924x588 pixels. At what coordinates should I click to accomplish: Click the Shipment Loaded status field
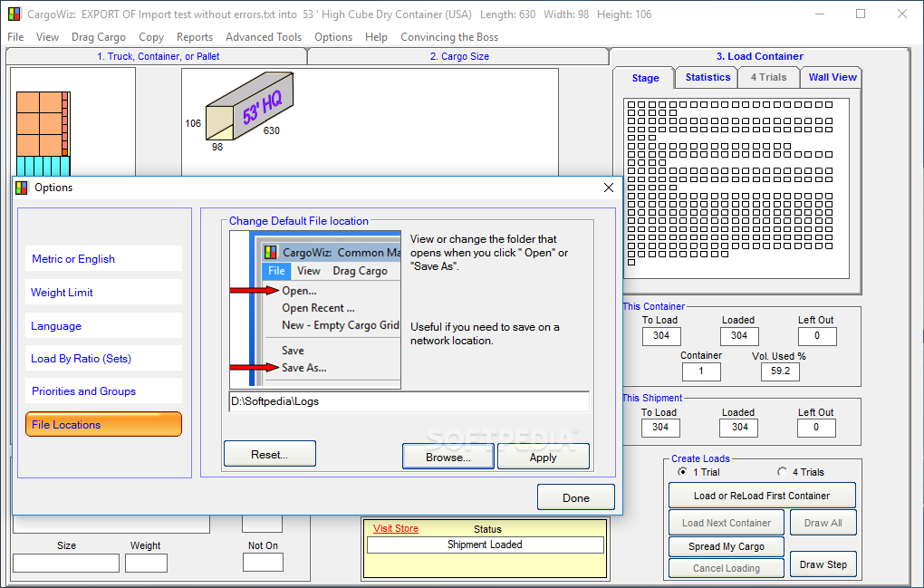pos(485,545)
